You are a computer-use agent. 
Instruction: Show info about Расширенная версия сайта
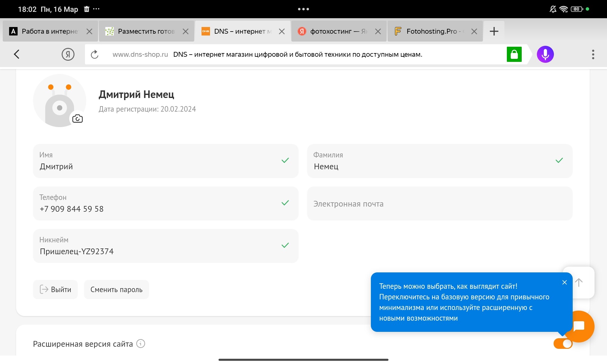click(x=141, y=344)
